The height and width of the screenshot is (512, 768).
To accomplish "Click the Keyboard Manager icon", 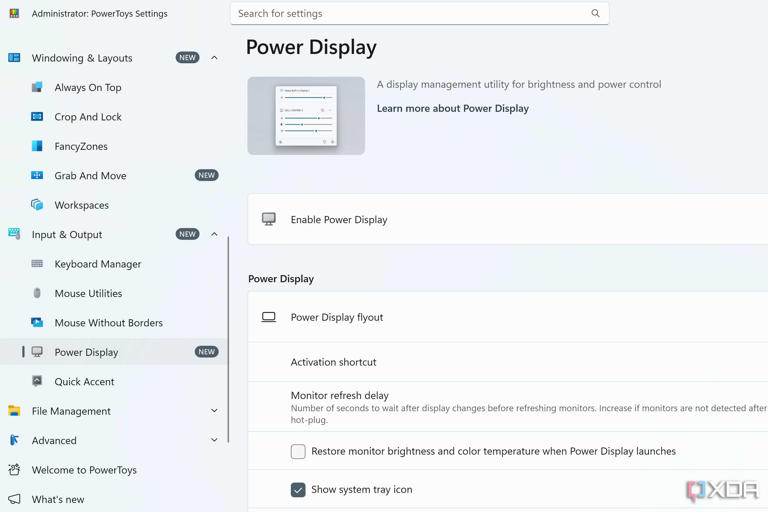I will (37, 264).
